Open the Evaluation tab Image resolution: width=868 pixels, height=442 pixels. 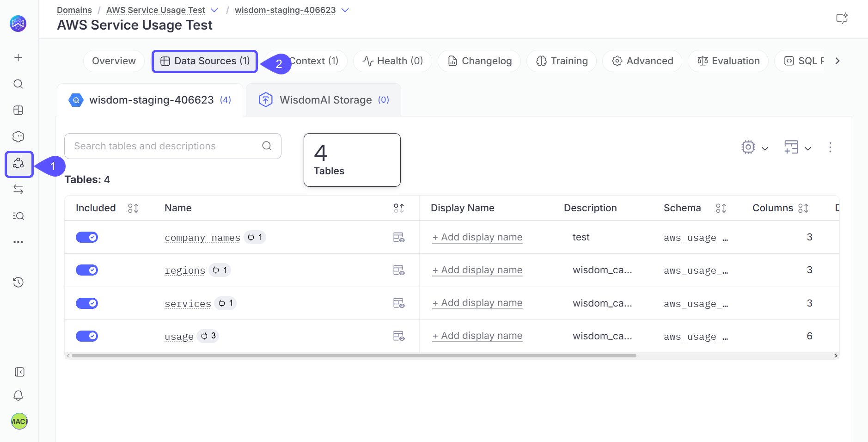(x=728, y=61)
